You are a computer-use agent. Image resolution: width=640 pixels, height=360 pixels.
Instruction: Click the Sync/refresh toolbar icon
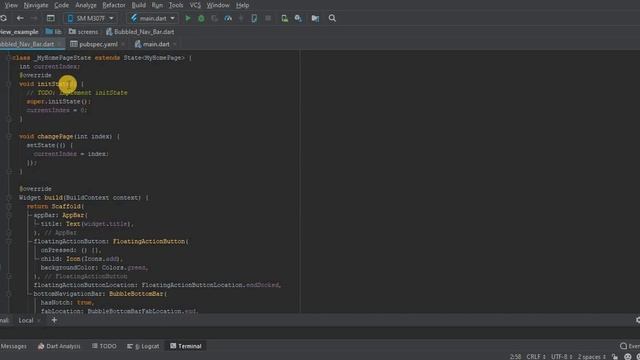4,18
